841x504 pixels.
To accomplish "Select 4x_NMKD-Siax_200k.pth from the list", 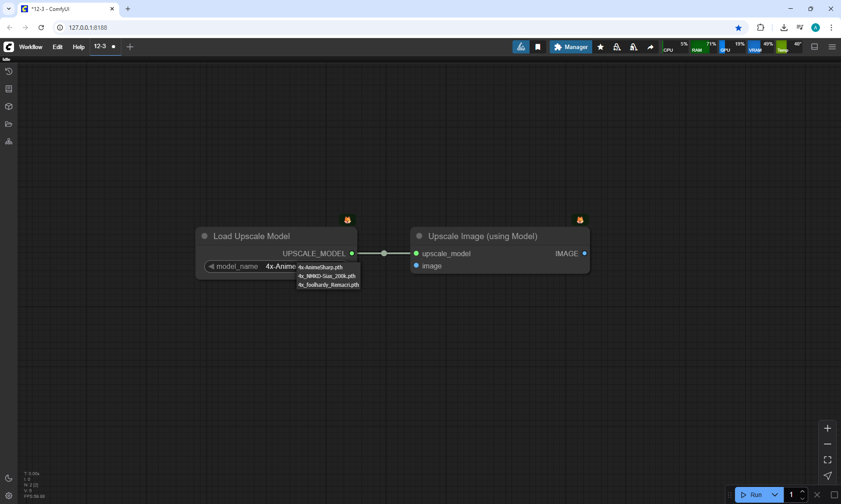I will (327, 276).
